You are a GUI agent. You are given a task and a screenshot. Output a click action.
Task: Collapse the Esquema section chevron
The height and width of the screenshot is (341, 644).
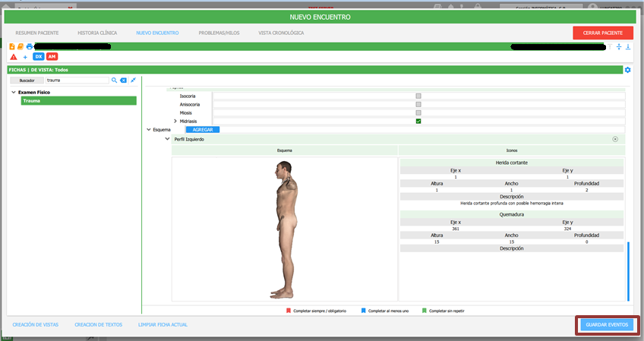[x=149, y=130]
